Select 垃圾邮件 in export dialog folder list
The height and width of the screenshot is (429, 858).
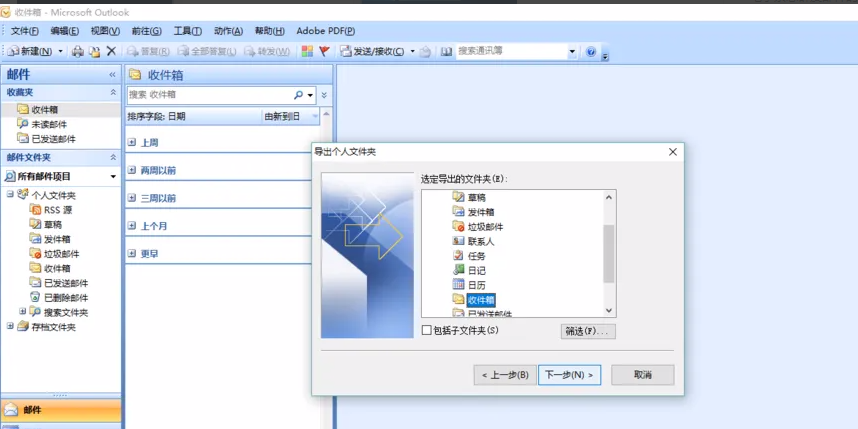(478, 227)
